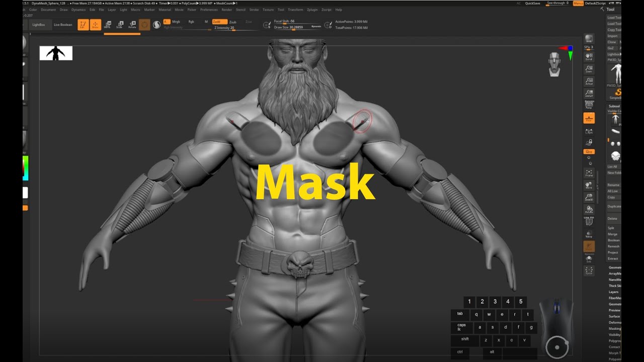
Task: Expand the Merge subtool section
Action: click(612, 234)
